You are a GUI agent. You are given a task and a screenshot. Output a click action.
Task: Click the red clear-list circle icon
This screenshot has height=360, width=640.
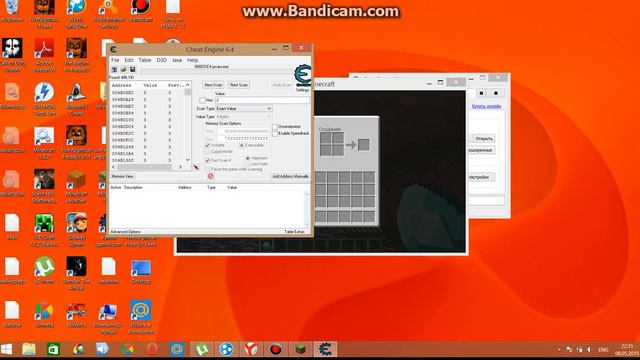[211, 176]
